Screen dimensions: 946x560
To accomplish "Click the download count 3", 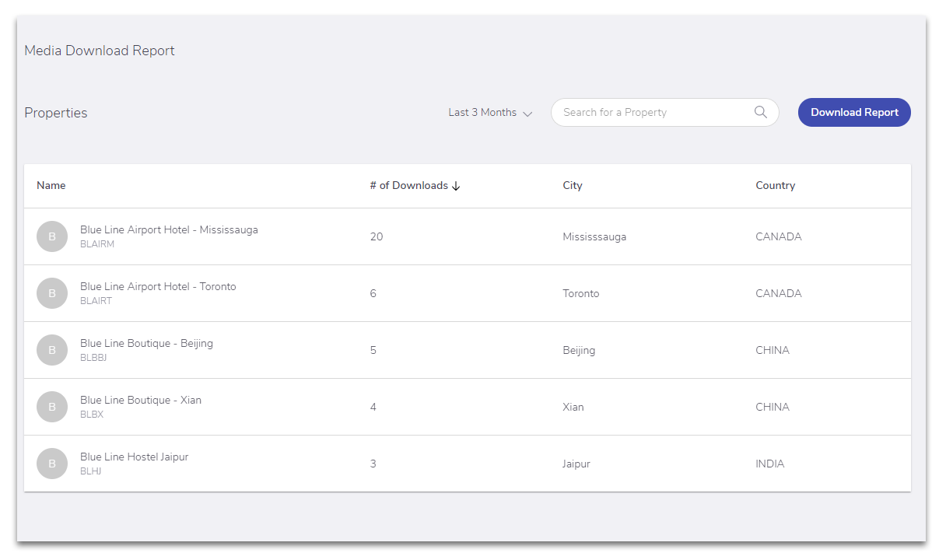I will point(373,464).
